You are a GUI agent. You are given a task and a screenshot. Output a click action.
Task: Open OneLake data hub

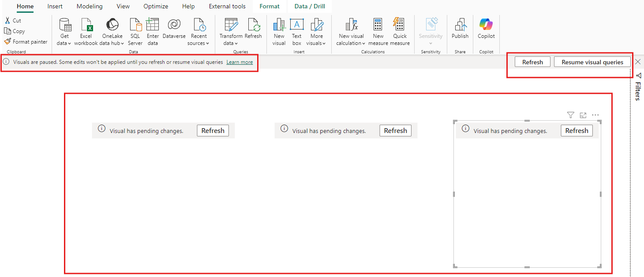coord(112,25)
